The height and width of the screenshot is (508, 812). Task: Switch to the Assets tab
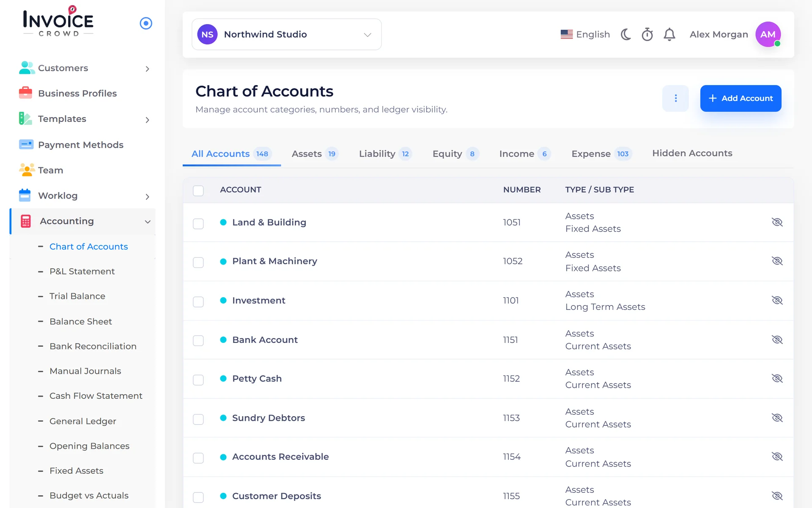[x=315, y=154]
